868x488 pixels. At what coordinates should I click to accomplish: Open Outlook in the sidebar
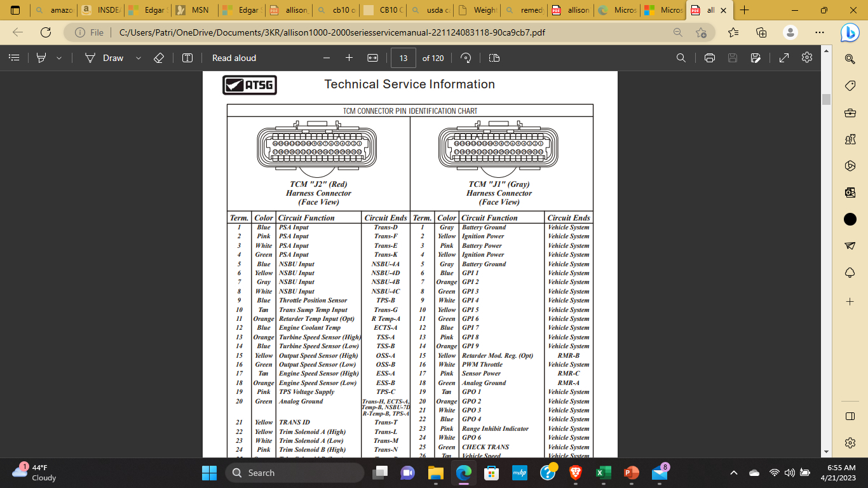pos(850,193)
